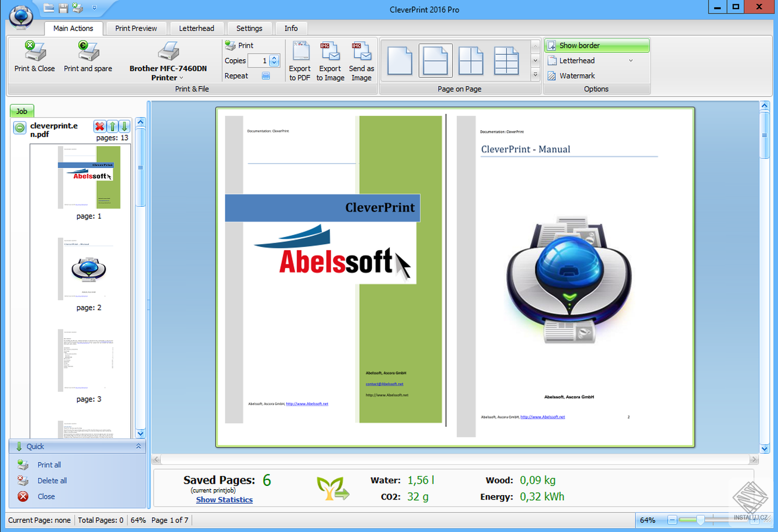The width and height of the screenshot is (778, 532).
Task: Switch to the Print Preview tab
Action: [x=136, y=28]
